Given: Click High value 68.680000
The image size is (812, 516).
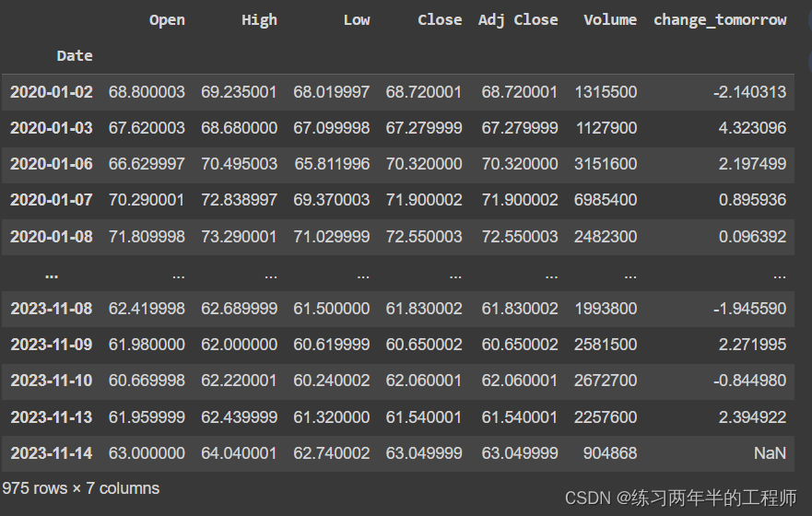Looking at the screenshot, I should click(x=239, y=128).
